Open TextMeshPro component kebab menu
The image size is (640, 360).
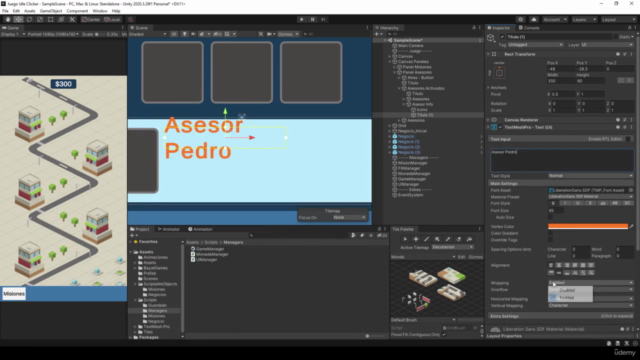point(631,127)
